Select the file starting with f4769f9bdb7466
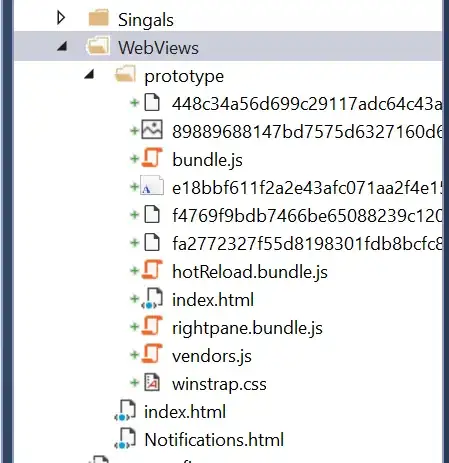Viewport: 449px width, 463px height. (x=307, y=216)
